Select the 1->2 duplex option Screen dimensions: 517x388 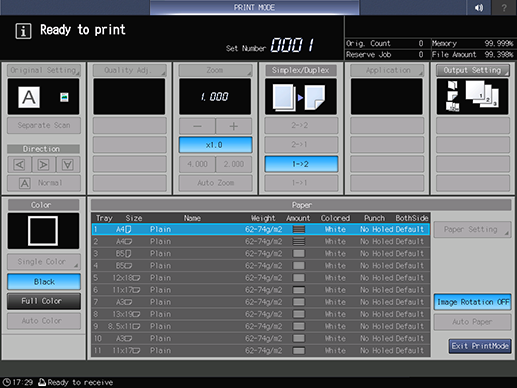click(301, 164)
